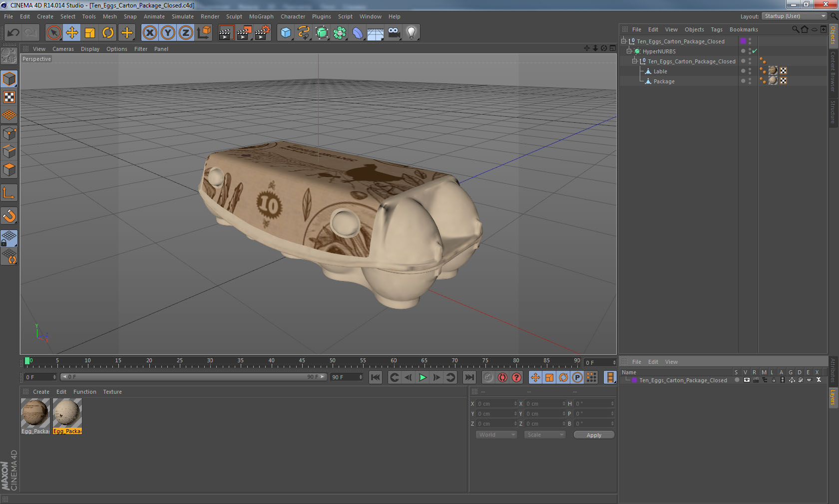Open Render Settings
The width and height of the screenshot is (839, 504).
[x=262, y=33]
